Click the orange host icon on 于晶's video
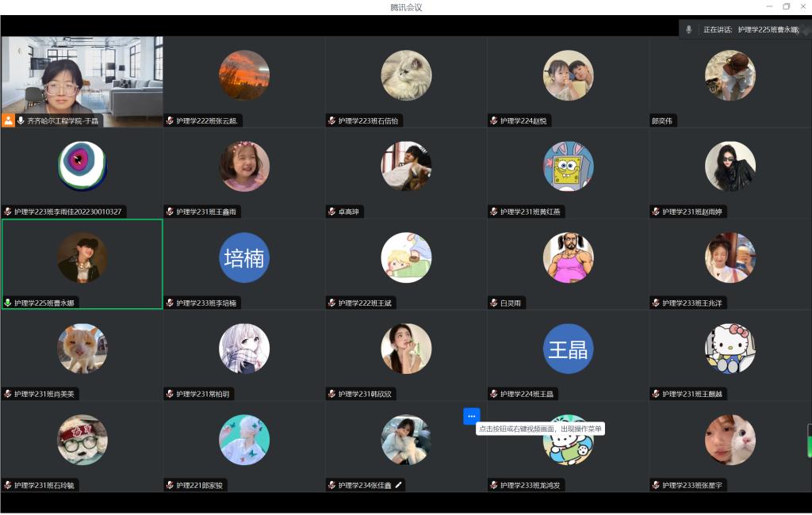 tap(9, 120)
